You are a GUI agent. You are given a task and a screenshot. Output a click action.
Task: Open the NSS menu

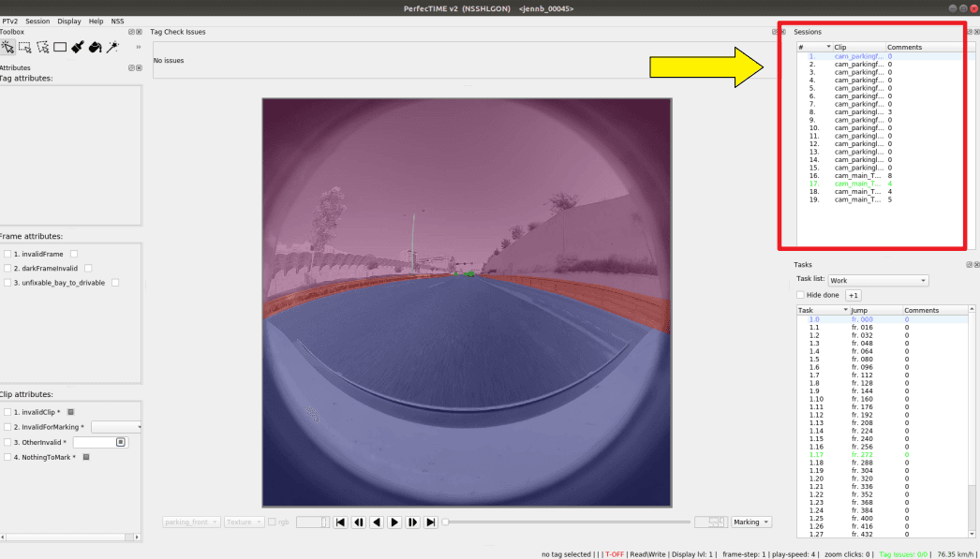[117, 22]
